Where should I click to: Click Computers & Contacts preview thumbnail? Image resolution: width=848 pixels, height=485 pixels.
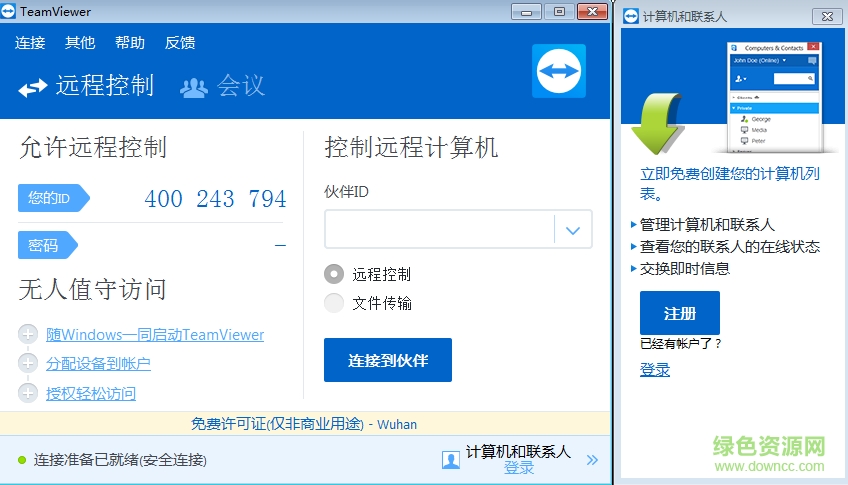tap(774, 96)
